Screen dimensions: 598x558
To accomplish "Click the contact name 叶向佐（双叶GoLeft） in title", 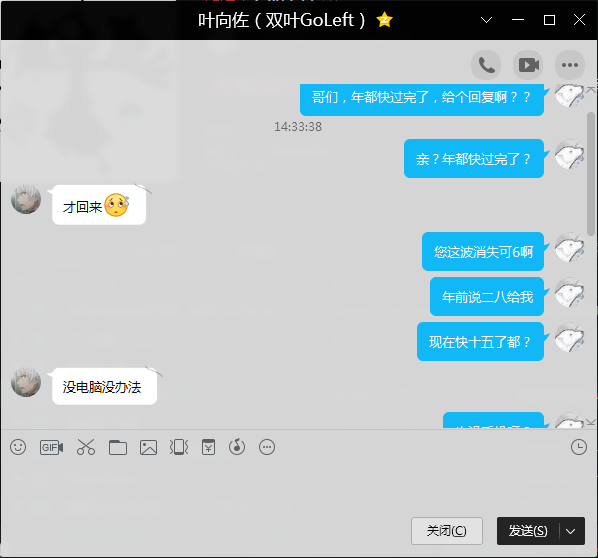I will (x=282, y=20).
